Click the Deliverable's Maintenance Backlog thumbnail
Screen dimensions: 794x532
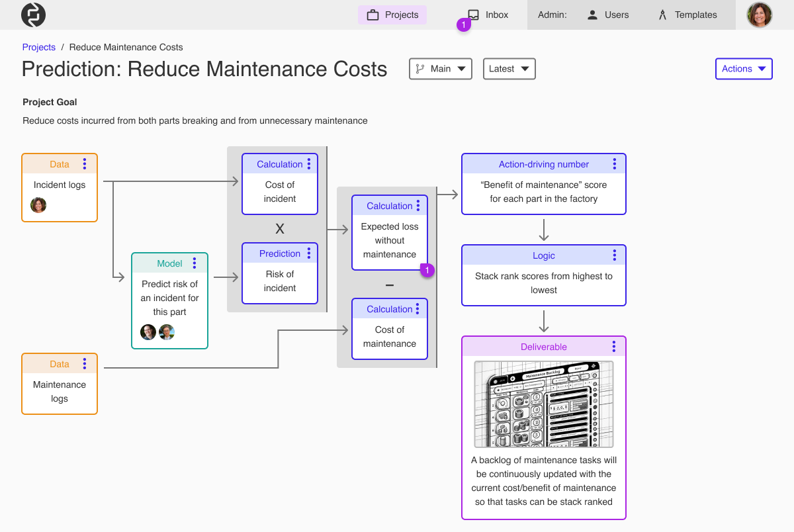click(544, 404)
